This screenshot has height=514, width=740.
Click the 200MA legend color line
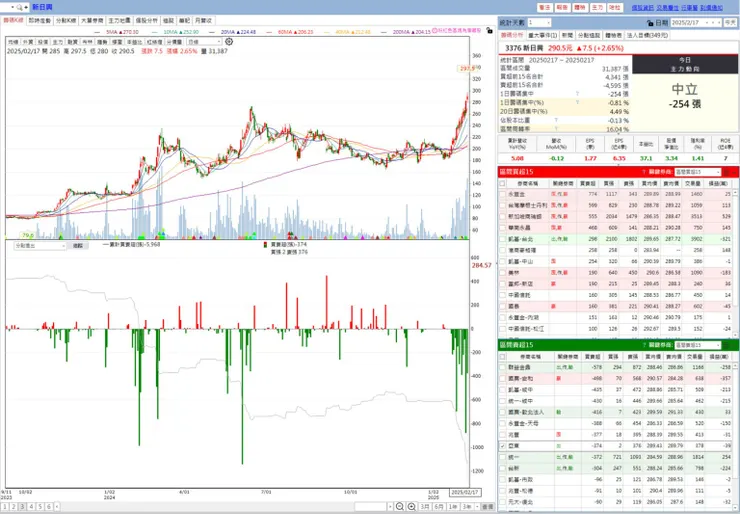click(386, 32)
